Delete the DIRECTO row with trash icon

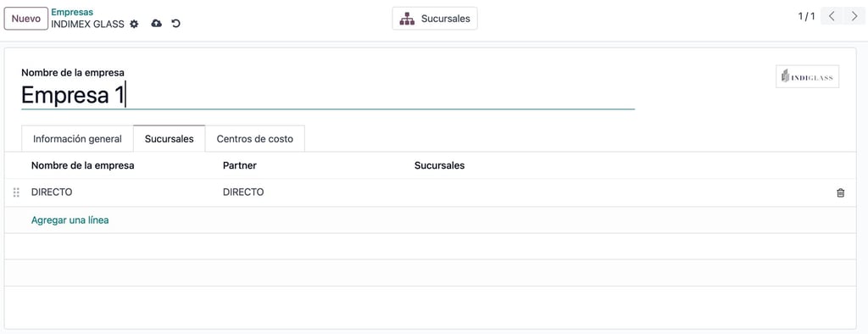point(840,192)
